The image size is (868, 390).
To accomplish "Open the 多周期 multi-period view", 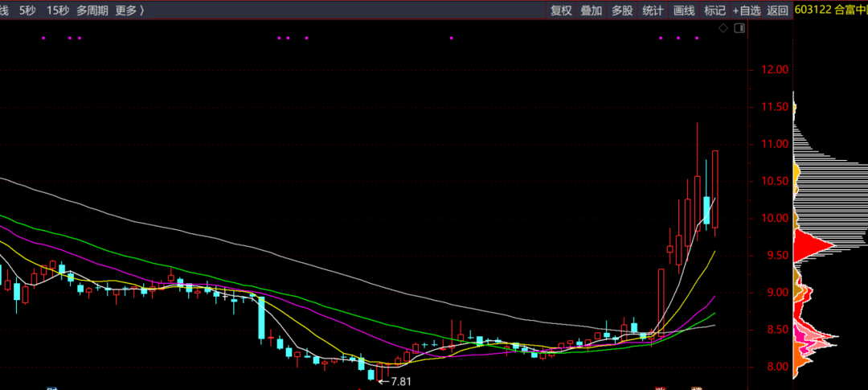I will tap(93, 10).
